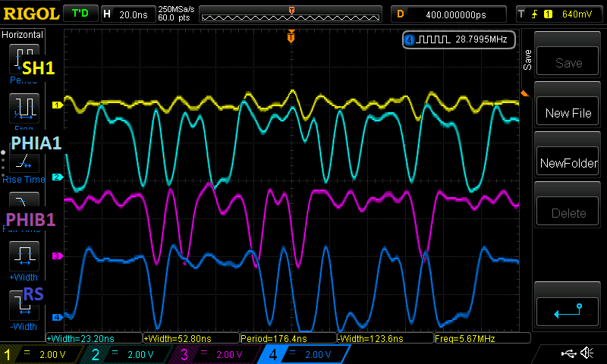Select channel 1 scale 2.00 V label
607x364 pixels.
point(52,354)
